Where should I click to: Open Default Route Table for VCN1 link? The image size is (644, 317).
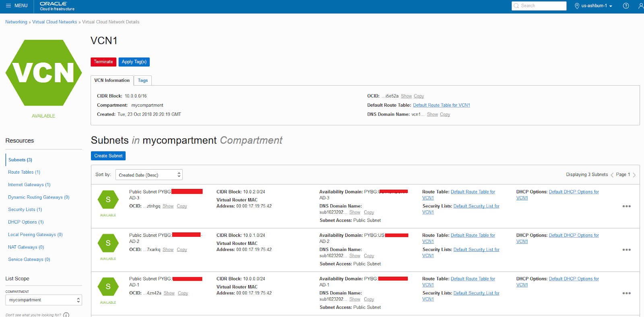pyautogui.click(x=442, y=105)
